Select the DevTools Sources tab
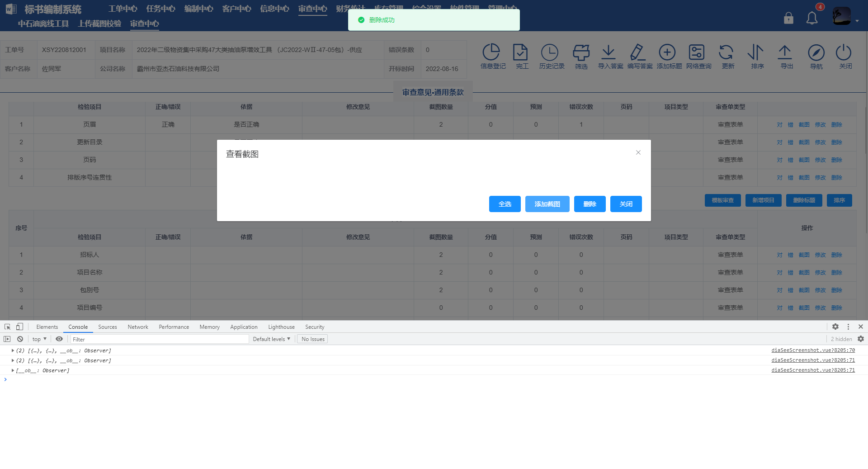The image size is (868, 469). coord(108,327)
